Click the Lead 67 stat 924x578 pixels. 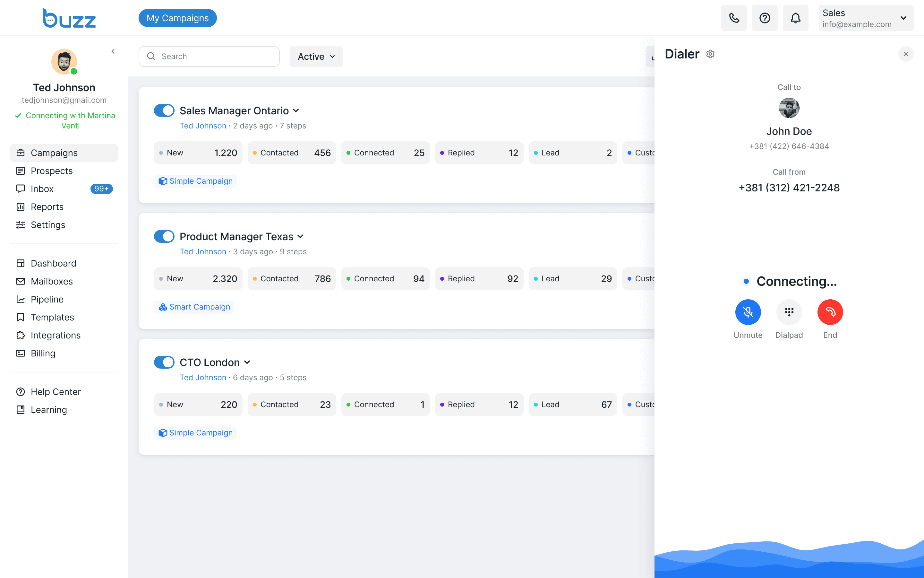pyautogui.click(x=573, y=405)
